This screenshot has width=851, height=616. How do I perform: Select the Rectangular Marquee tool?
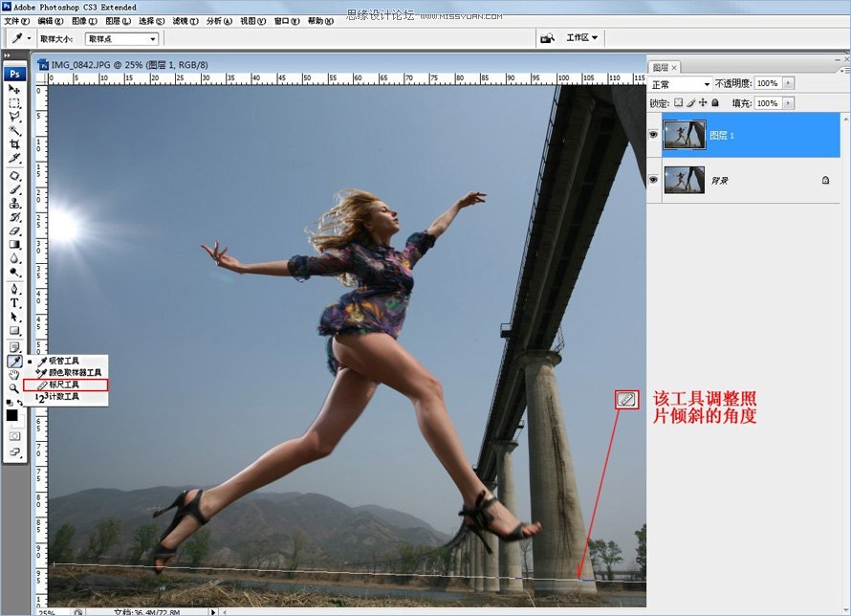[x=14, y=103]
